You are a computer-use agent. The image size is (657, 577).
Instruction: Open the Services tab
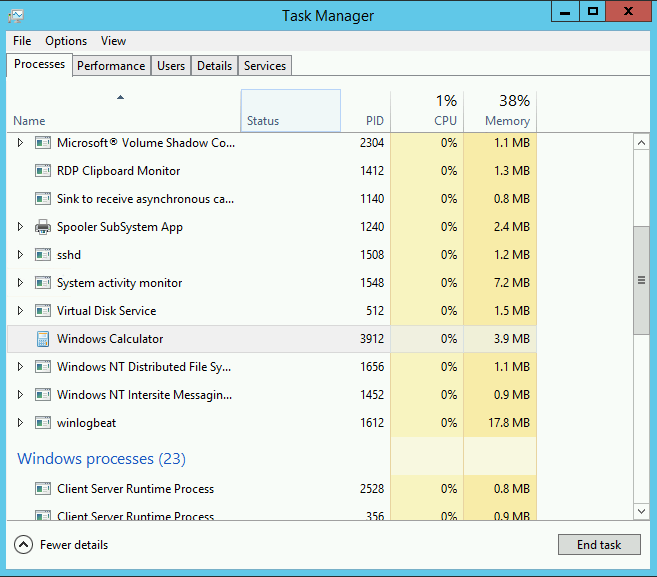click(x=265, y=66)
